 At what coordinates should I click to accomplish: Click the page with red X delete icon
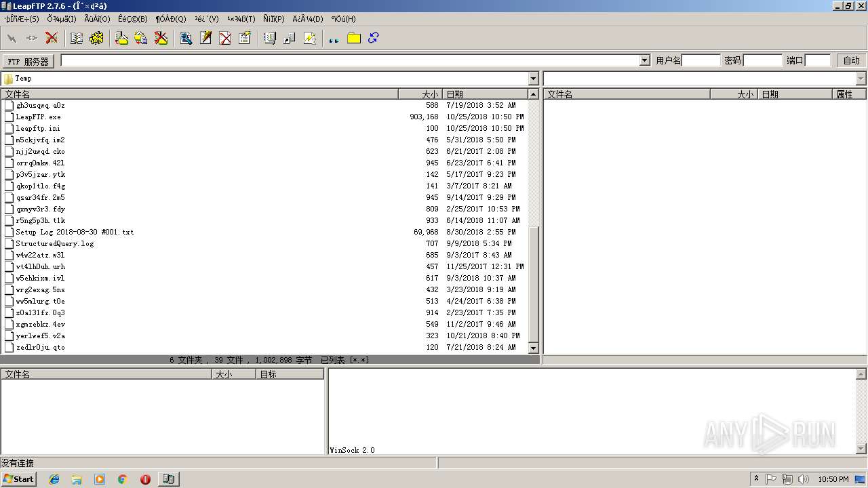coord(225,39)
